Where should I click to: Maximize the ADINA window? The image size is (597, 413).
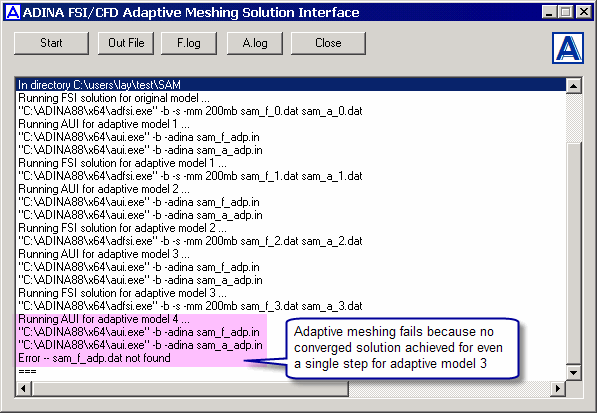pos(566,12)
